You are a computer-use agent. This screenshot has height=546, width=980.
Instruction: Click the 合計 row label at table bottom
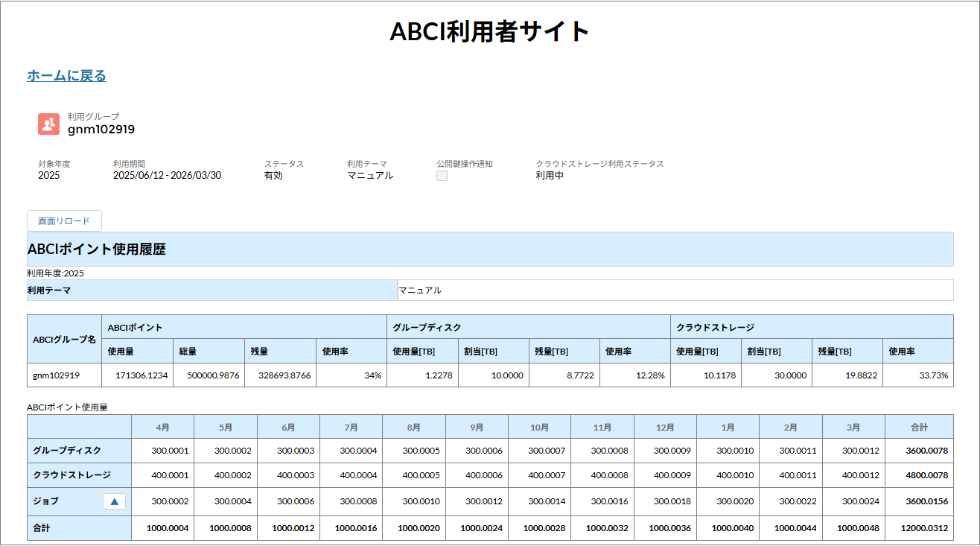point(44,528)
